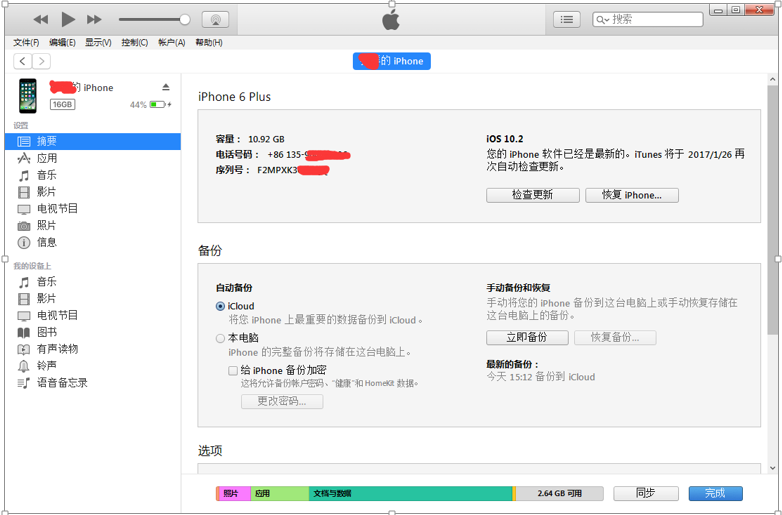
Task: Open 应用 in the settings sidebar
Action: [93, 158]
